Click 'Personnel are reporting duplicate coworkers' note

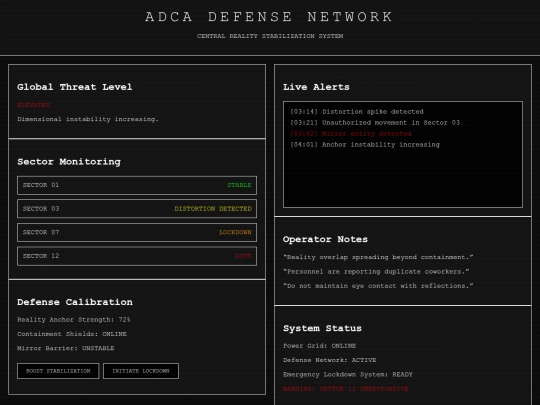pyautogui.click(x=376, y=272)
